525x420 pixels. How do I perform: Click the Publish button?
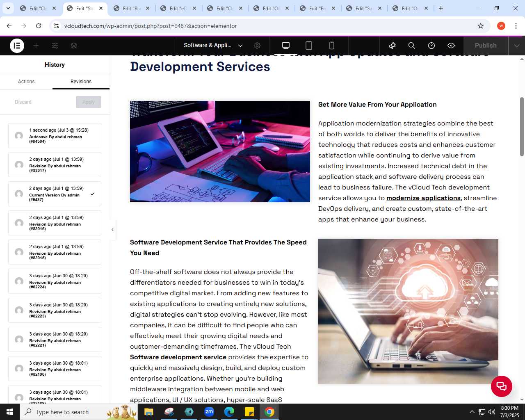point(486,46)
